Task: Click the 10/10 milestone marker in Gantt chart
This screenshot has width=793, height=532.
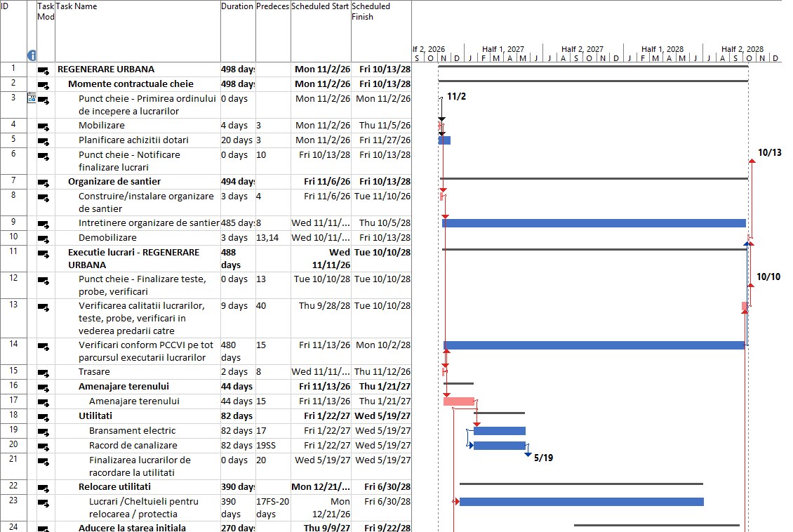Action: pos(751,286)
